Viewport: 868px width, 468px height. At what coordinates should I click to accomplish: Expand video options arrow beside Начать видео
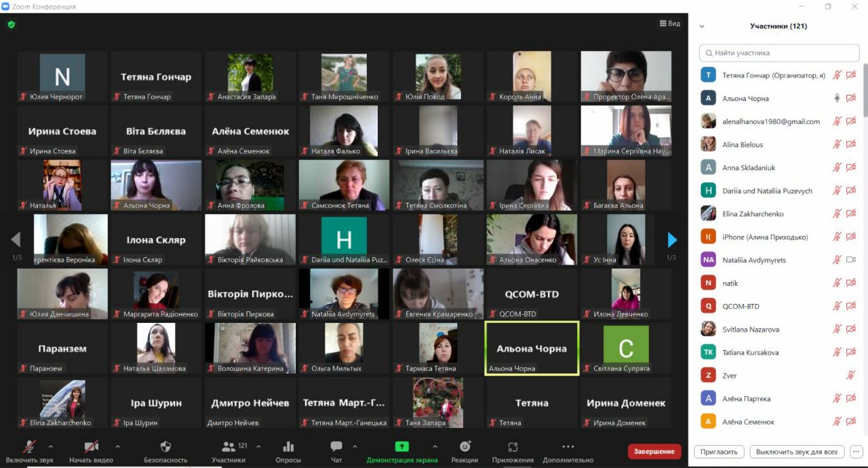point(117,446)
